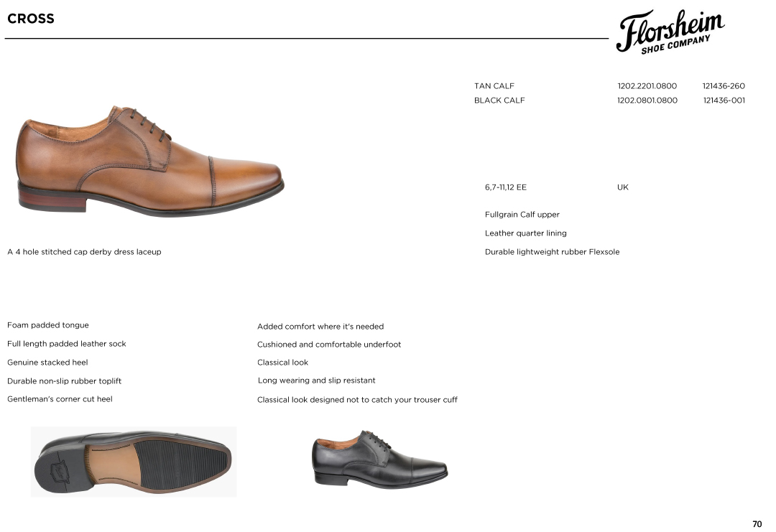Select the BLACK CALF color name
This screenshot has height=532, width=776.
coord(499,101)
